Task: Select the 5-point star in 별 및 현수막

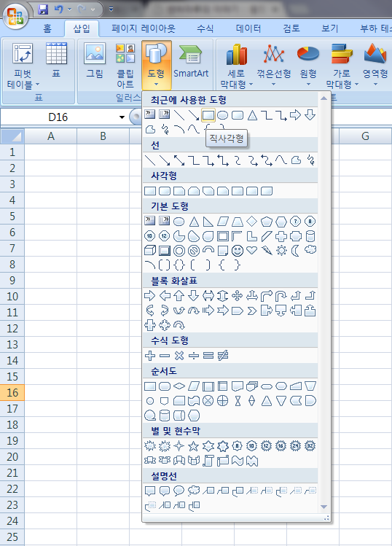Action: tap(194, 446)
